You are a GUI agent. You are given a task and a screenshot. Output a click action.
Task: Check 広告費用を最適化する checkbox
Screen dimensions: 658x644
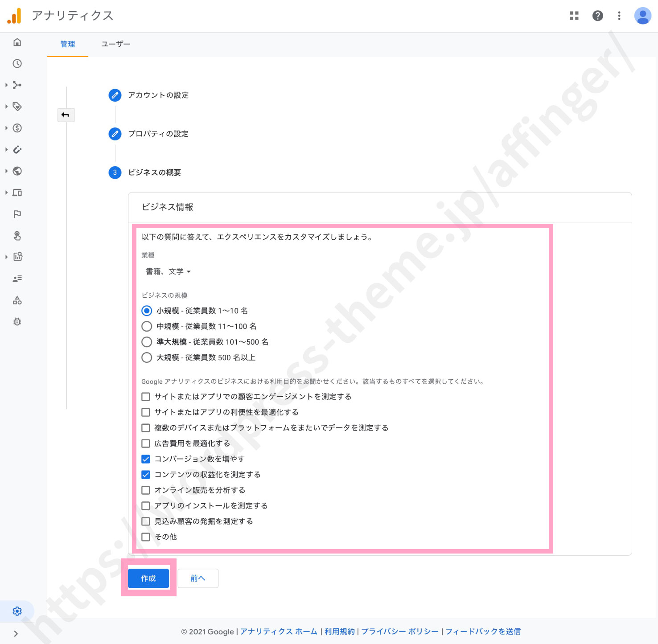pyautogui.click(x=146, y=443)
